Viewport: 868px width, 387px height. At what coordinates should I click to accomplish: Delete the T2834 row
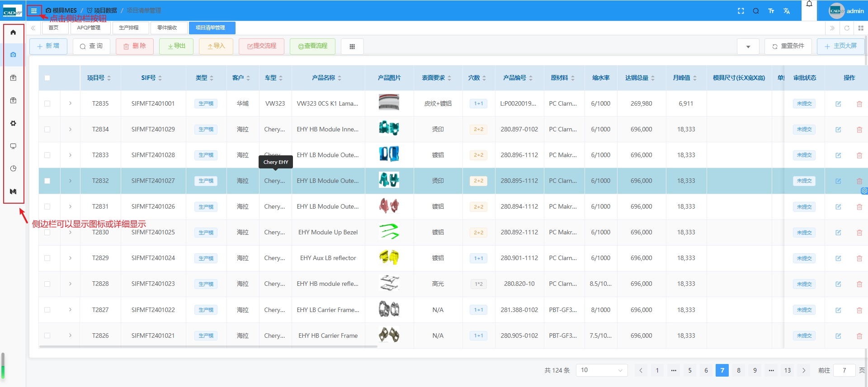(x=859, y=130)
